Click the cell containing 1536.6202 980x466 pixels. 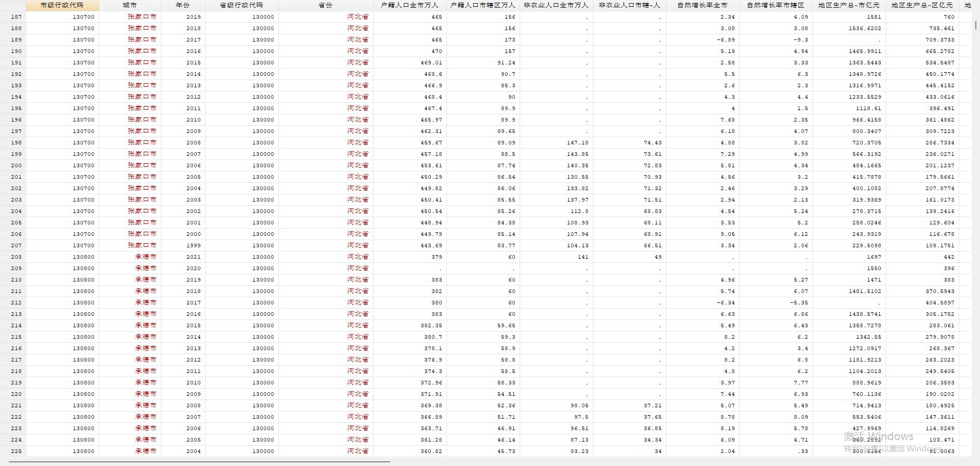[849, 29]
